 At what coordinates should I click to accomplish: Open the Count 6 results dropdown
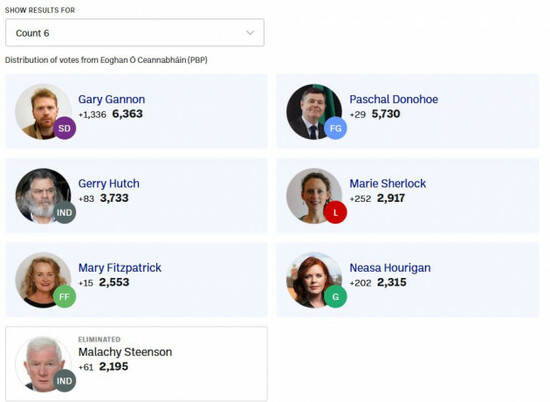click(135, 33)
